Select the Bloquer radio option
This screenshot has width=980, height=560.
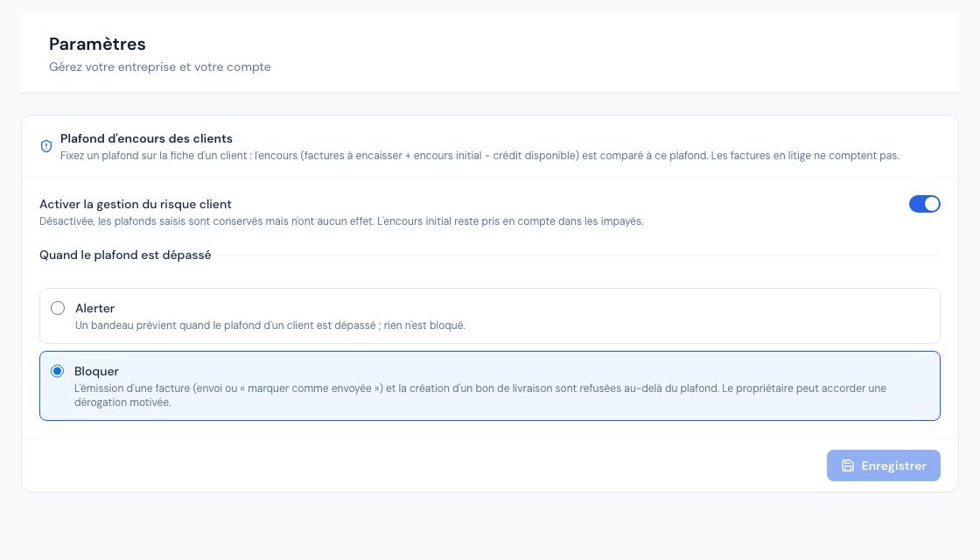[x=58, y=371]
